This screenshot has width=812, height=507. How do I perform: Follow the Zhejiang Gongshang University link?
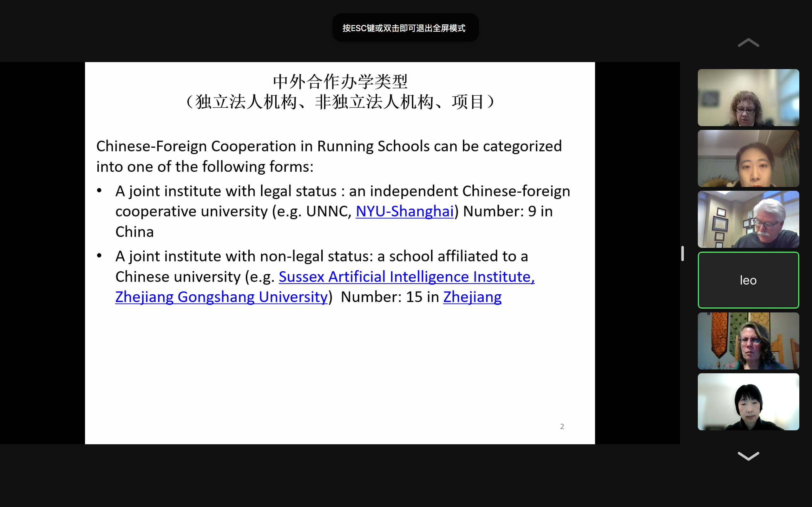(221, 297)
